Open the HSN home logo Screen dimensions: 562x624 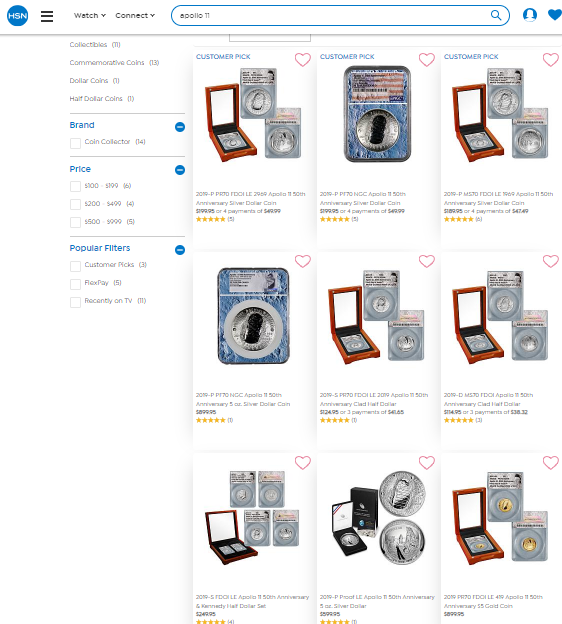pyautogui.click(x=18, y=16)
